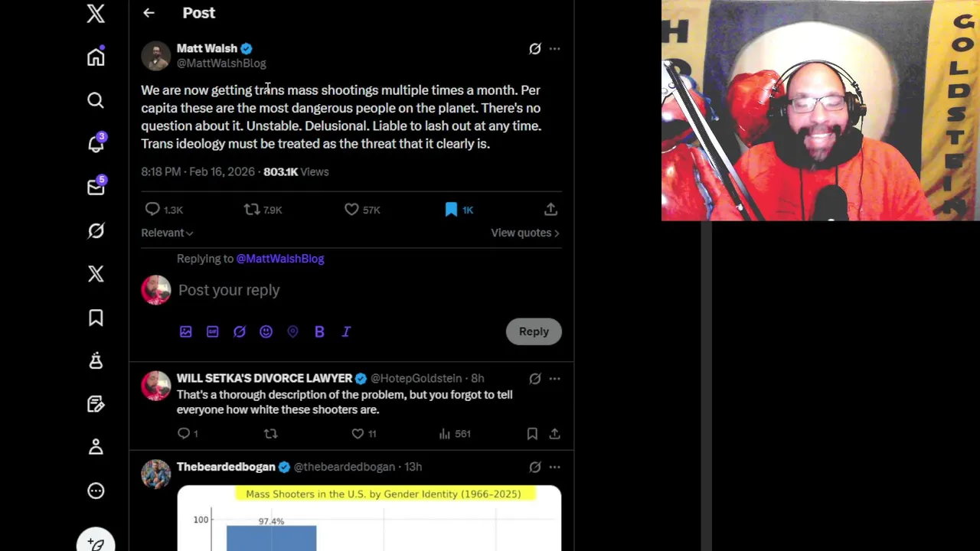Open the Mass Shooters chart image
This screenshot has width=980, height=551.
point(369,518)
